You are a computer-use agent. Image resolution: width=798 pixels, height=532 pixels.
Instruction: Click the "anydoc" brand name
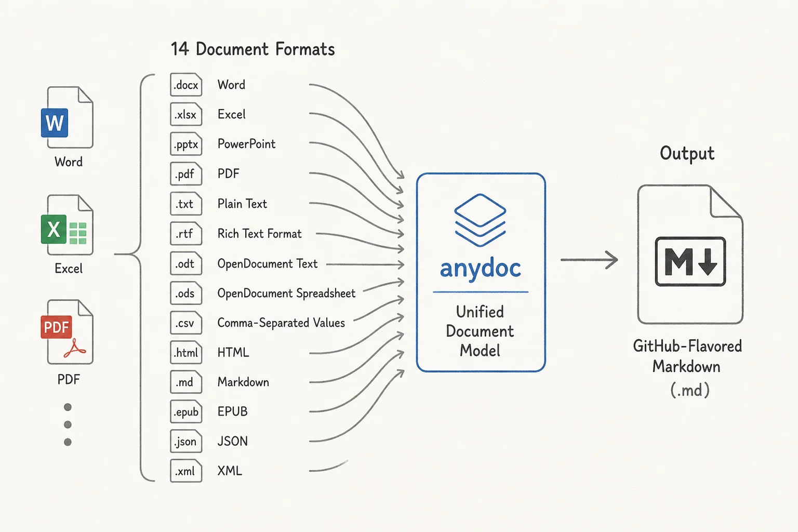480,269
